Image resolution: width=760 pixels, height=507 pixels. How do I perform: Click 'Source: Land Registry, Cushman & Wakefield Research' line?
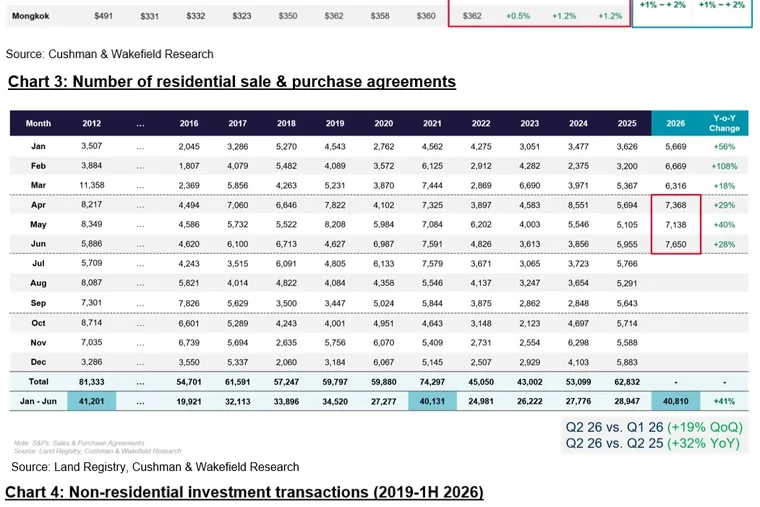[155, 467]
